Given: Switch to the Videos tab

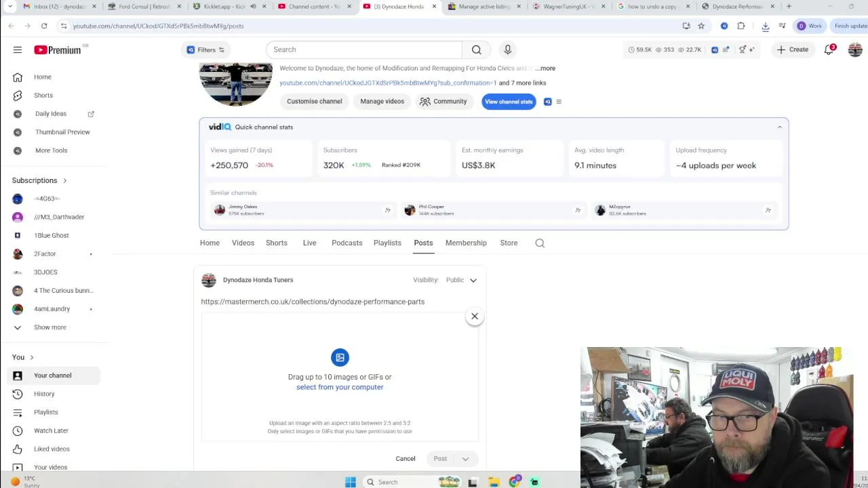Looking at the screenshot, I should (243, 243).
